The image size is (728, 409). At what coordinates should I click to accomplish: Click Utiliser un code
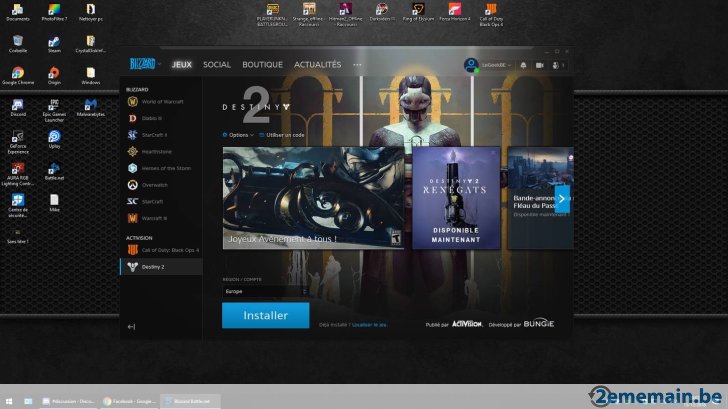[x=282, y=135]
